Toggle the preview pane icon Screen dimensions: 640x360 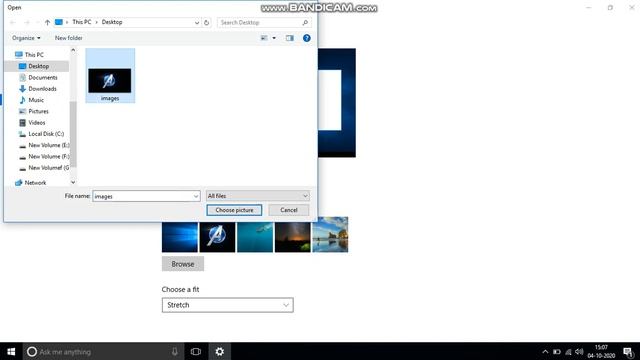289,38
